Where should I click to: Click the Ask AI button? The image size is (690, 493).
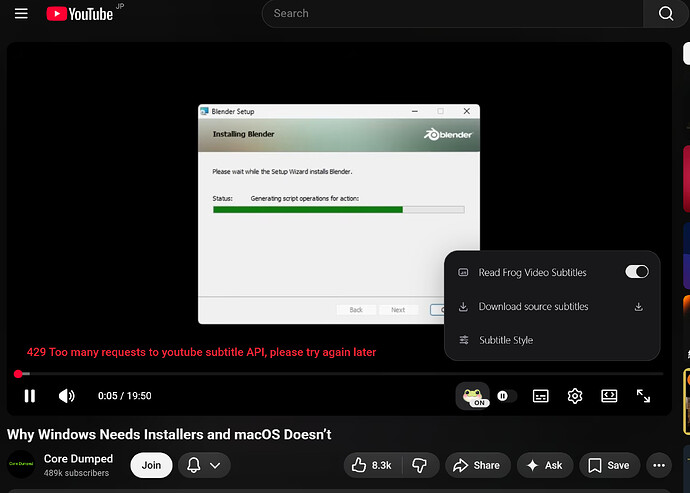click(x=545, y=465)
